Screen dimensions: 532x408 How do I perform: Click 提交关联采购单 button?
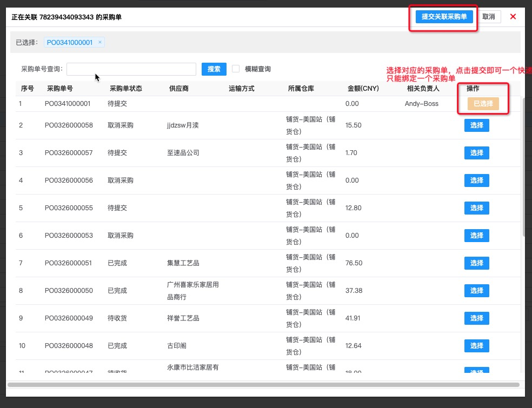pos(444,17)
